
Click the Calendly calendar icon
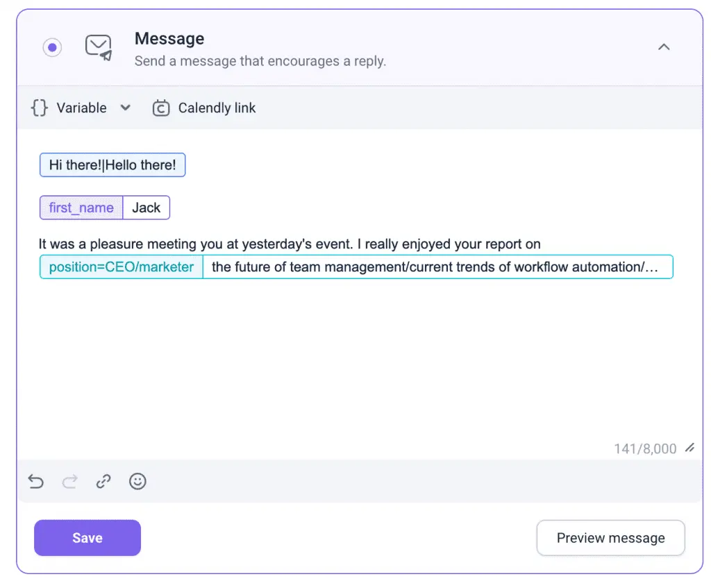(161, 108)
